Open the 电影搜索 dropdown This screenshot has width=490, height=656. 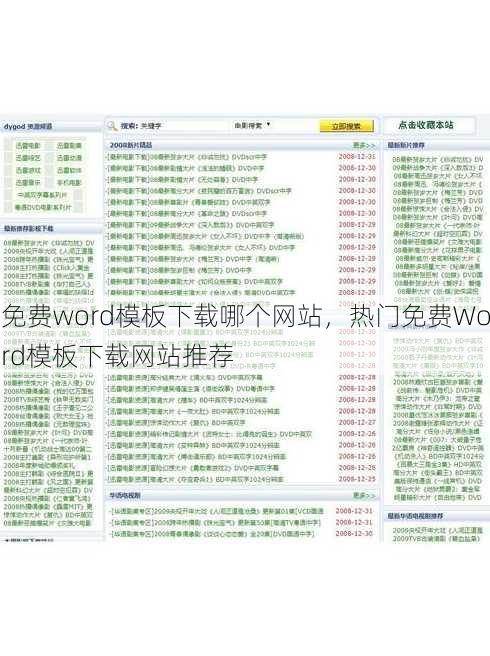(252, 125)
